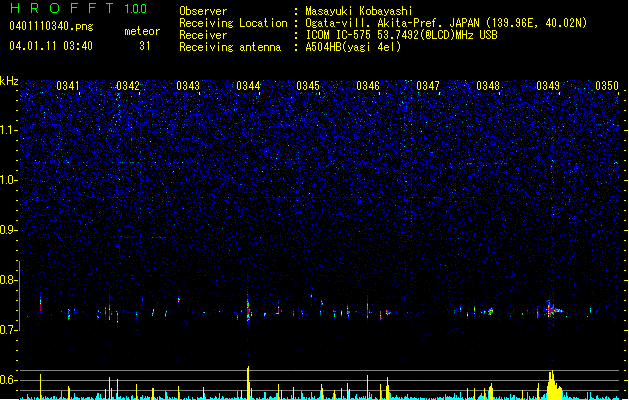
Task: Click the date 04.01.11 03:40
Action: coord(51,46)
